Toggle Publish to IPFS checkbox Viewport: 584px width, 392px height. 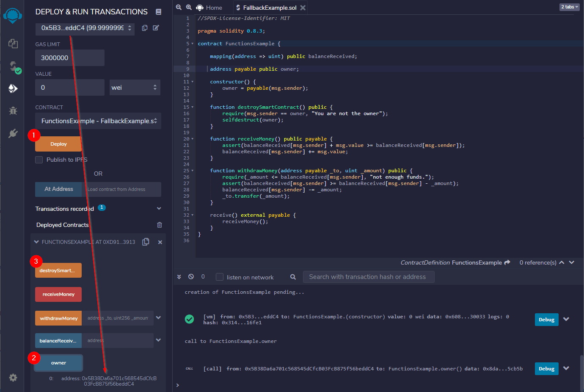39,160
